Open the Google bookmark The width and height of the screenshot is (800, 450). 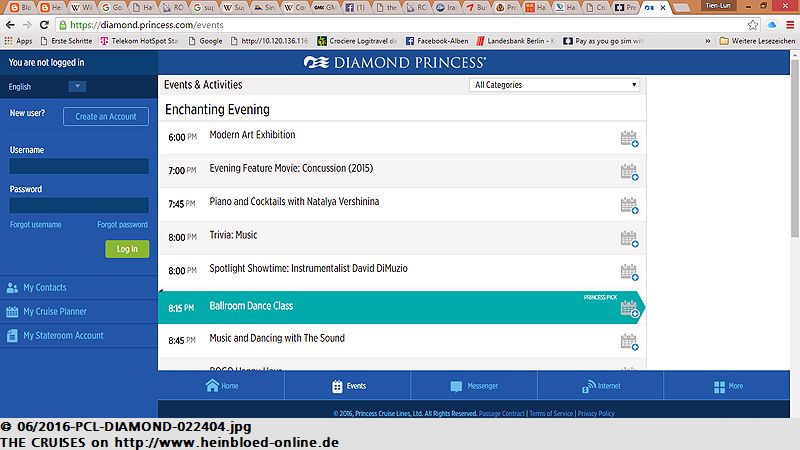(205, 41)
